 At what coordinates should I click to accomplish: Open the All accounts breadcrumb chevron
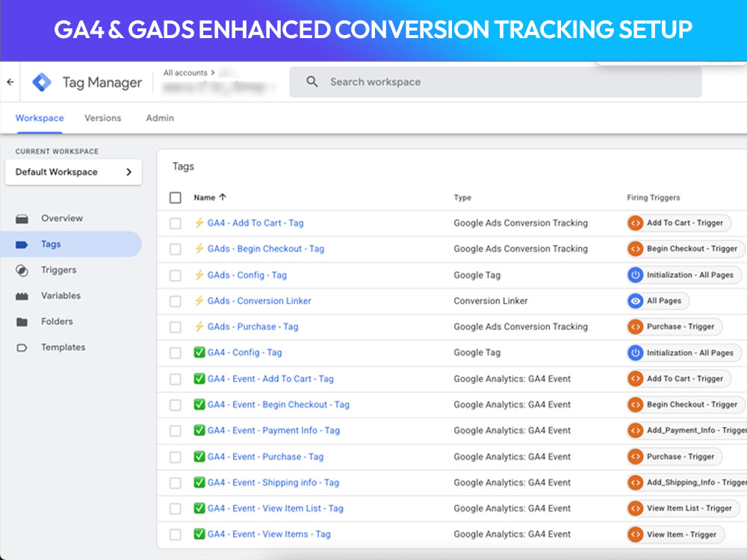point(212,73)
